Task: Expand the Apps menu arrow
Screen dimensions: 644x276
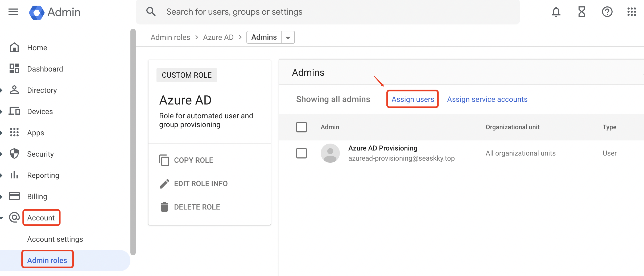Action: tap(1, 133)
